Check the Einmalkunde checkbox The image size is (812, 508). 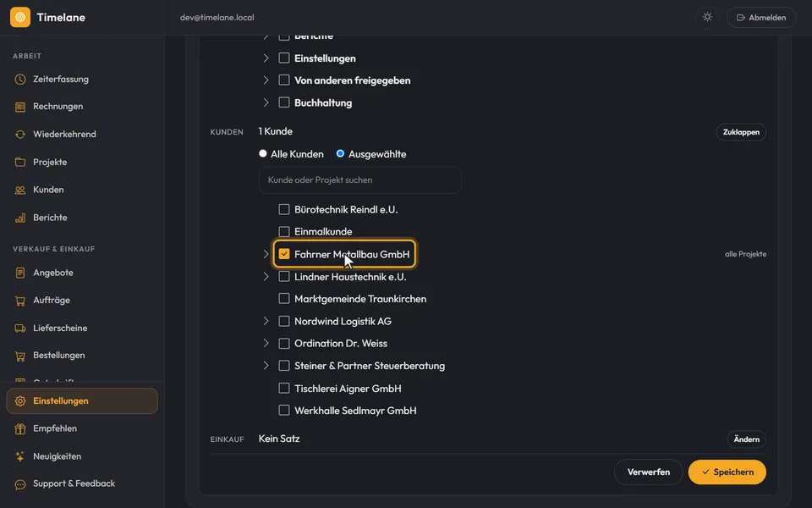point(284,232)
